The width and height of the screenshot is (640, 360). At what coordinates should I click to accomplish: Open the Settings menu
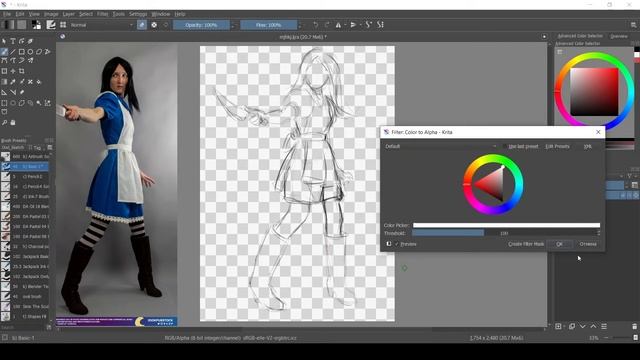click(x=138, y=14)
